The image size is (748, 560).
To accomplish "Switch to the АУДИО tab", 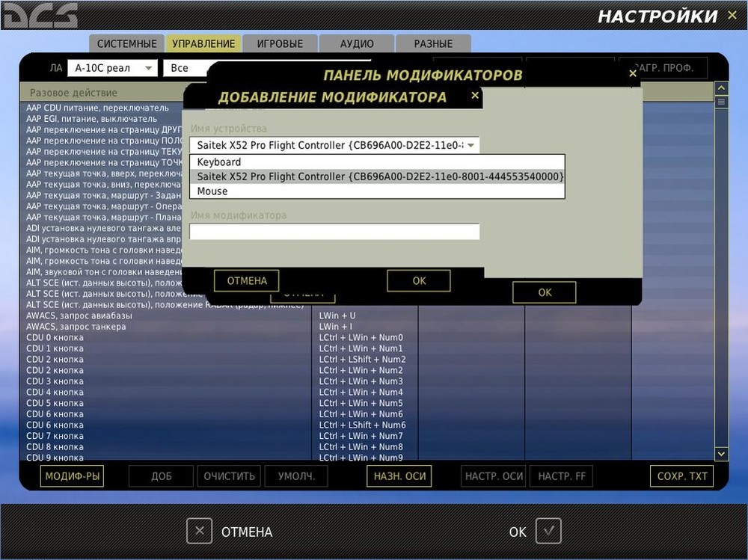I will (356, 43).
